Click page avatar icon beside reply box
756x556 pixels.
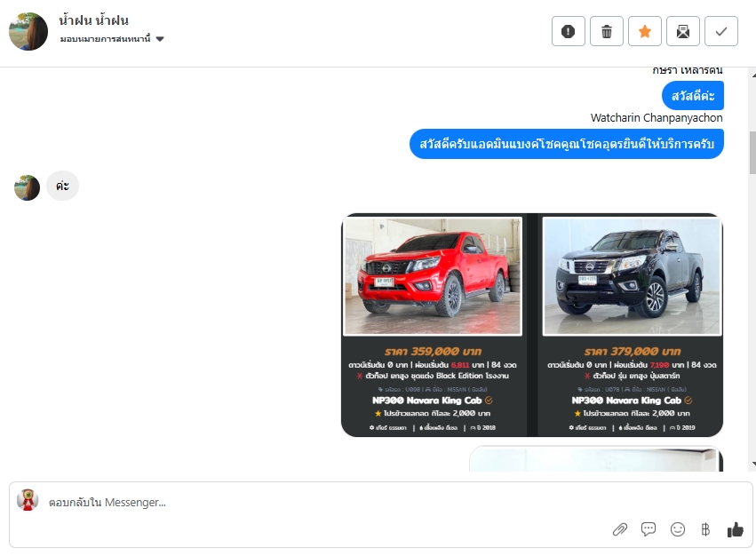pyautogui.click(x=28, y=500)
